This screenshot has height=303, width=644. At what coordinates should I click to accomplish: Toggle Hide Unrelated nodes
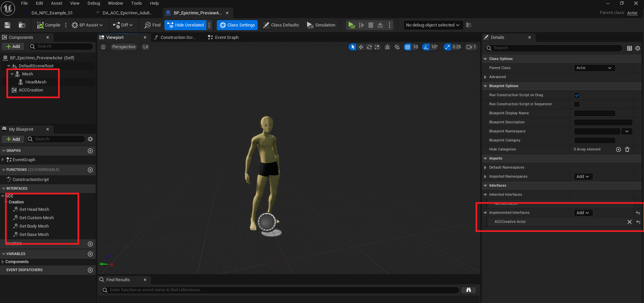click(x=186, y=25)
